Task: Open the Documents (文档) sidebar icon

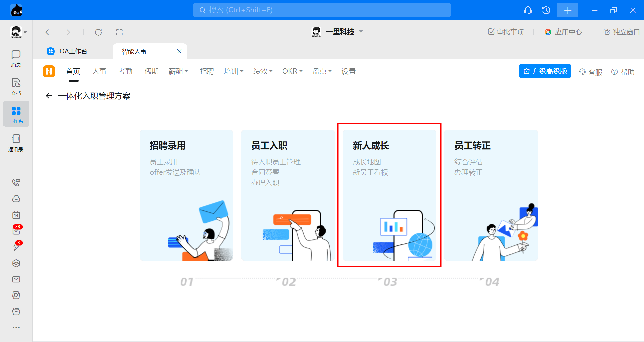Action: pyautogui.click(x=16, y=87)
